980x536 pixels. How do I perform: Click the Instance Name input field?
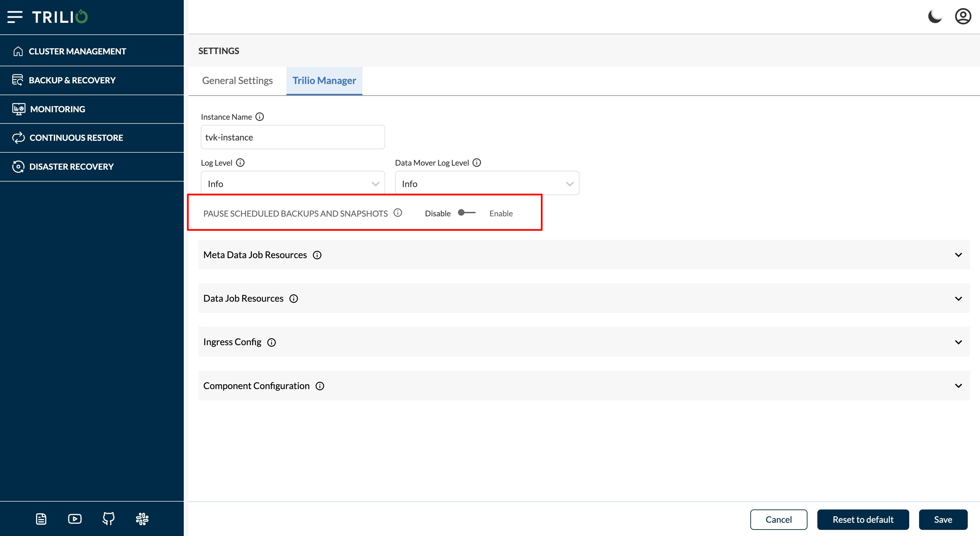click(x=293, y=137)
